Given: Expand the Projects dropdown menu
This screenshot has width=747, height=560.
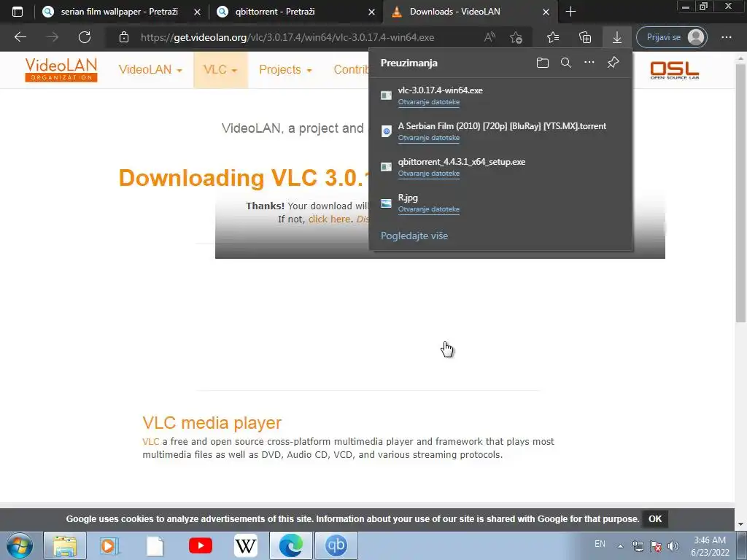Looking at the screenshot, I should [x=285, y=69].
